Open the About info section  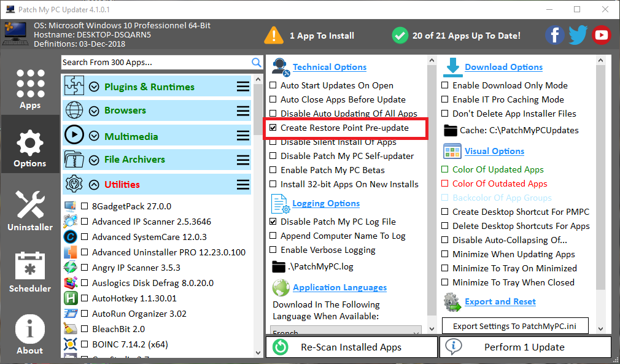[x=30, y=335]
